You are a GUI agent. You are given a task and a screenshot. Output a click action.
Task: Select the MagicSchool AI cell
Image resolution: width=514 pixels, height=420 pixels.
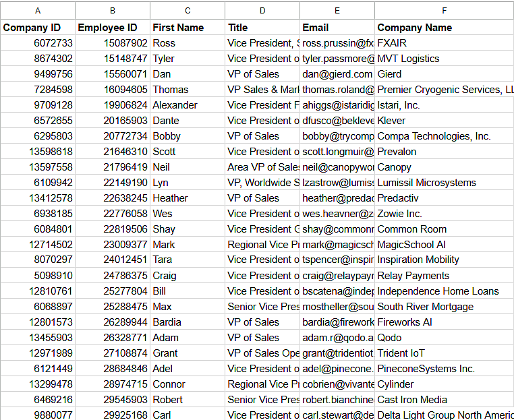[444, 245]
